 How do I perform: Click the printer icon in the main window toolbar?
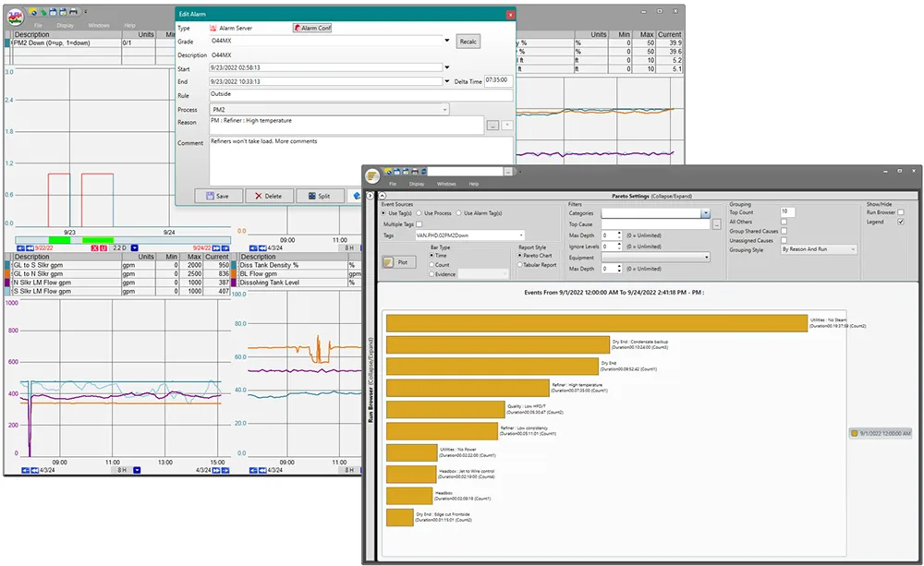(73, 11)
